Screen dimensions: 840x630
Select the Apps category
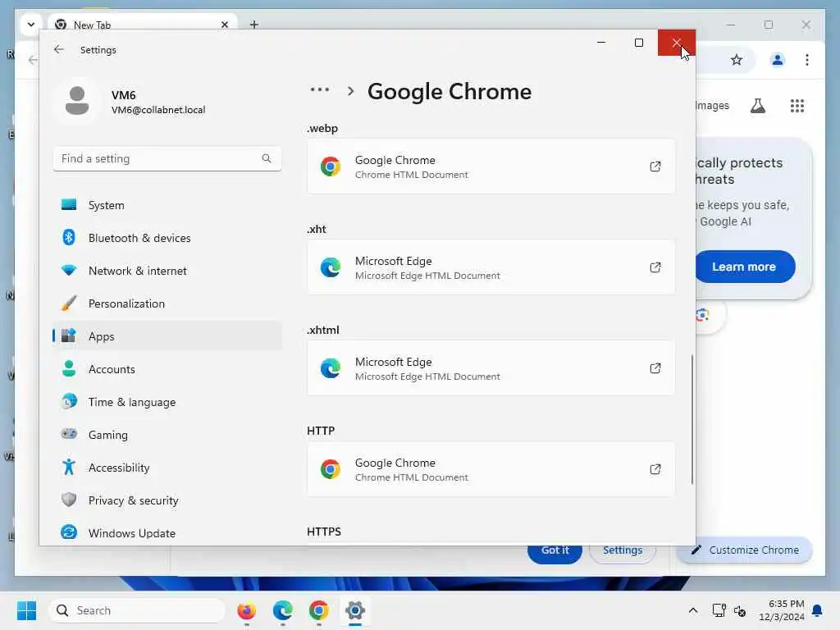click(x=167, y=336)
